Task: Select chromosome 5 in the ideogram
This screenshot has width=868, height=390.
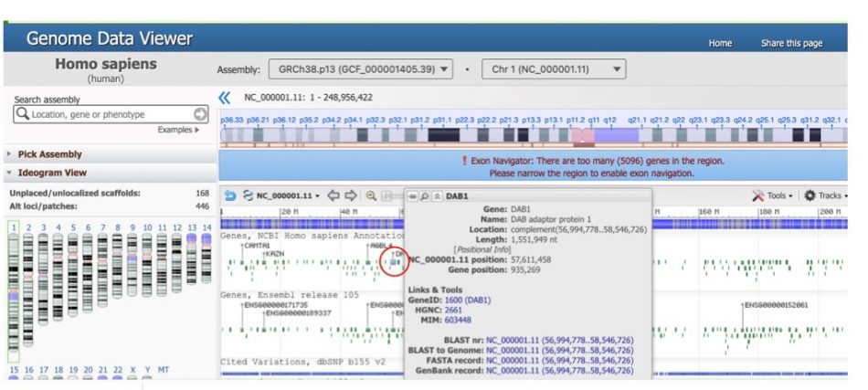Action: (73, 273)
